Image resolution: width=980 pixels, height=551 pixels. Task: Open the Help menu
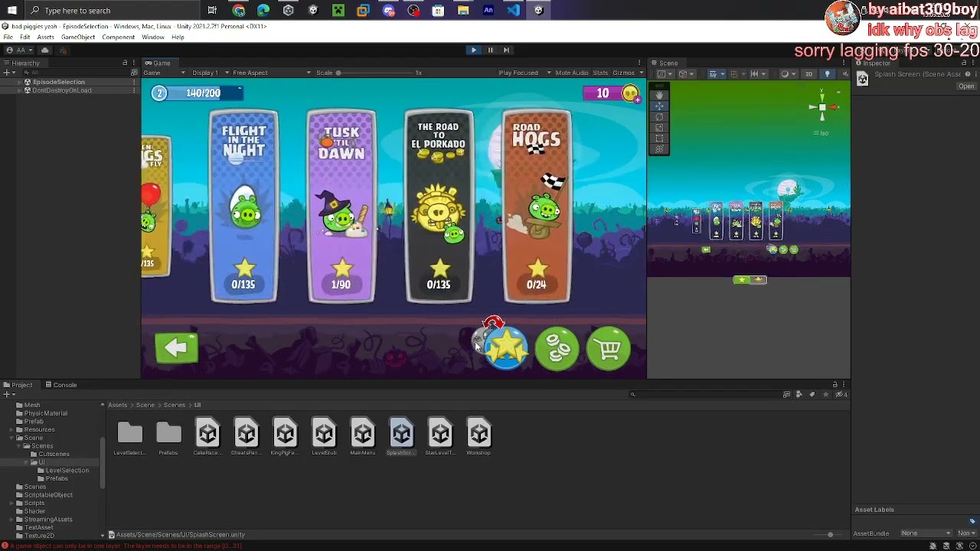[178, 37]
